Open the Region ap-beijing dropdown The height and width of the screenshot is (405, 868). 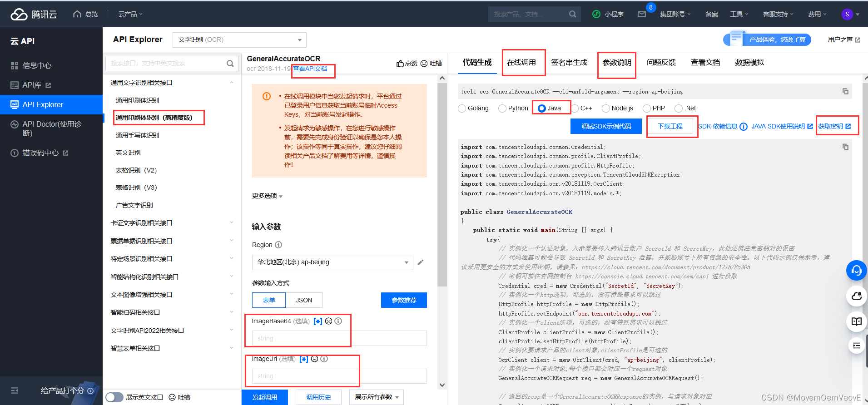pyautogui.click(x=332, y=262)
